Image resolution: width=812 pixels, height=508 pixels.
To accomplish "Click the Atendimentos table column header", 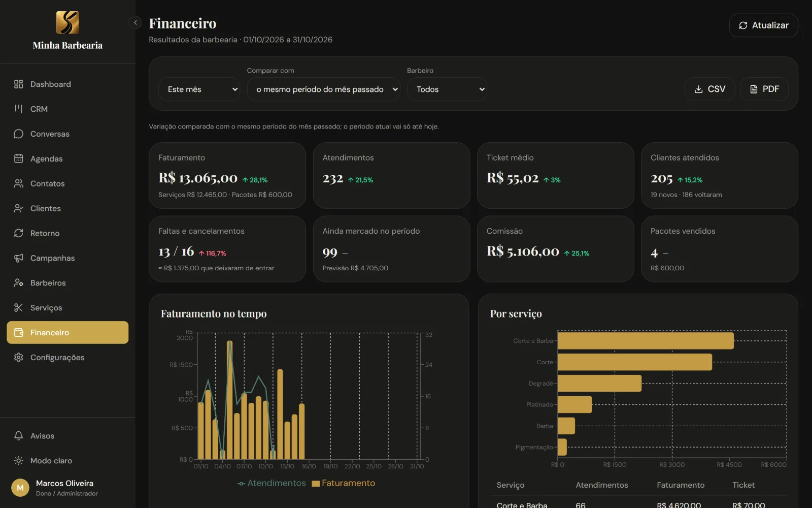I will click(x=602, y=485).
